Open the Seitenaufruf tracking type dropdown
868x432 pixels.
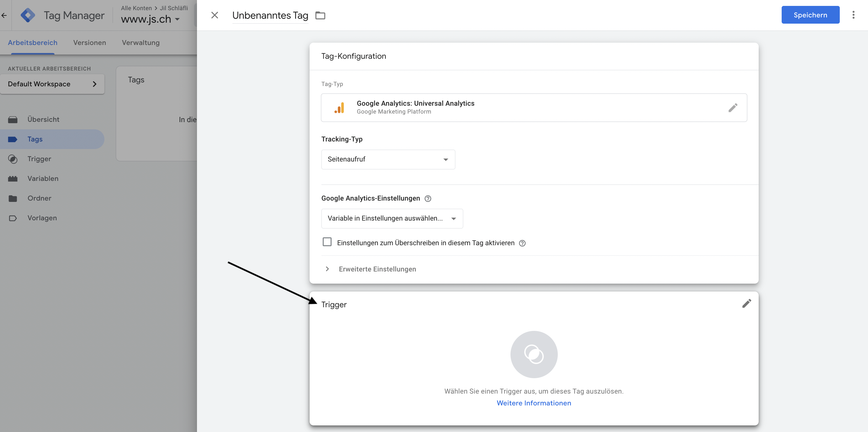point(388,160)
